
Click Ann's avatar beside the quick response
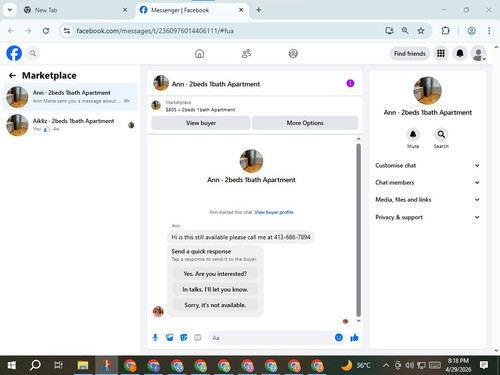click(158, 312)
